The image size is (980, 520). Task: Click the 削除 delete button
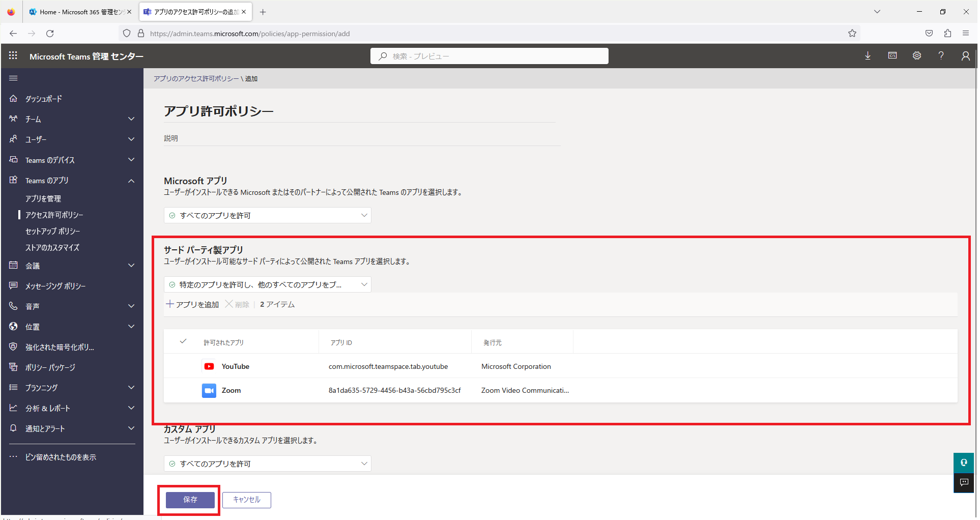tap(237, 304)
